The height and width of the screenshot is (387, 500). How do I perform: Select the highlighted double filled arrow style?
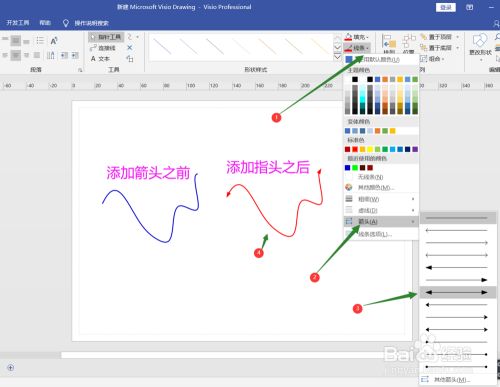tap(457, 292)
